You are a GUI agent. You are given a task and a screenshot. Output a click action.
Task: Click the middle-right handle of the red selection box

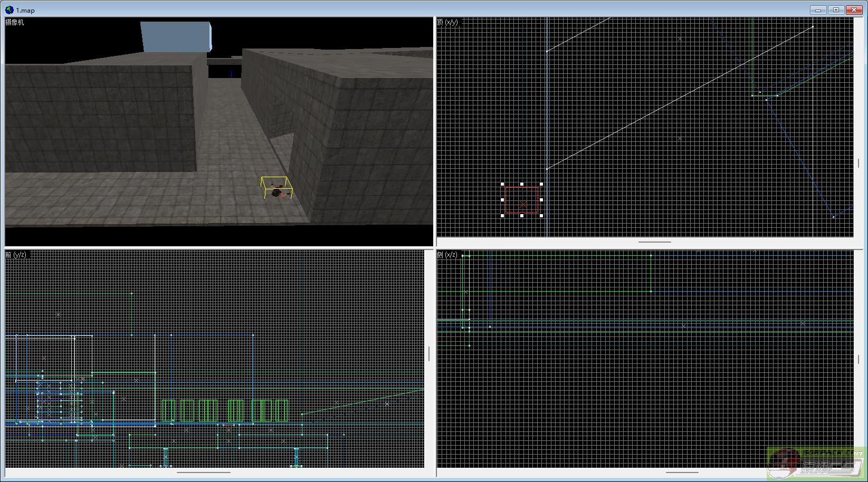(541, 200)
